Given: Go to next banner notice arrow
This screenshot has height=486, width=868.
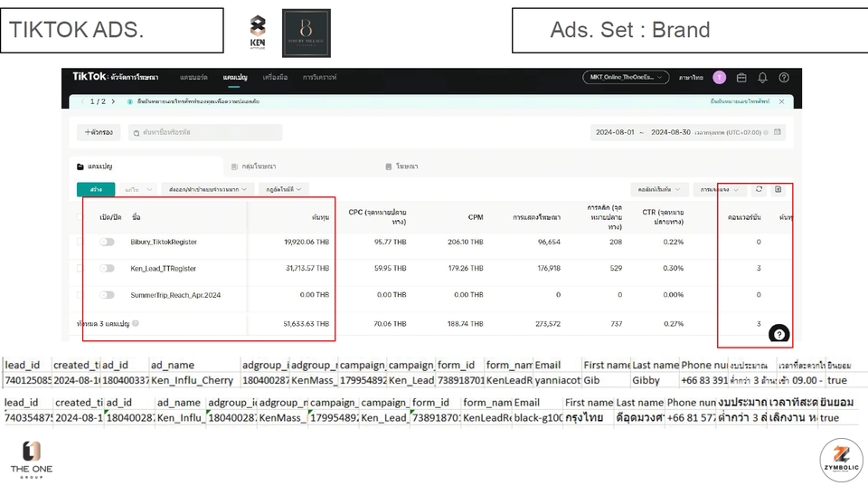Looking at the screenshot, I should point(113,101).
